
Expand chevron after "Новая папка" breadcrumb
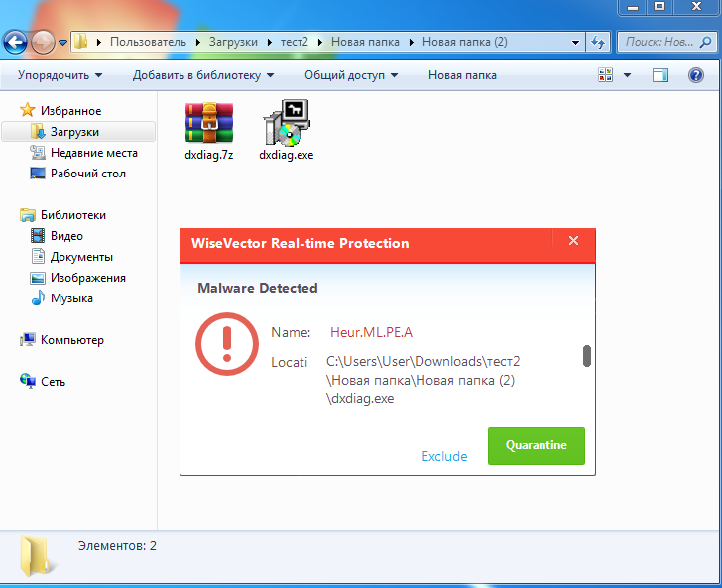point(412,43)
